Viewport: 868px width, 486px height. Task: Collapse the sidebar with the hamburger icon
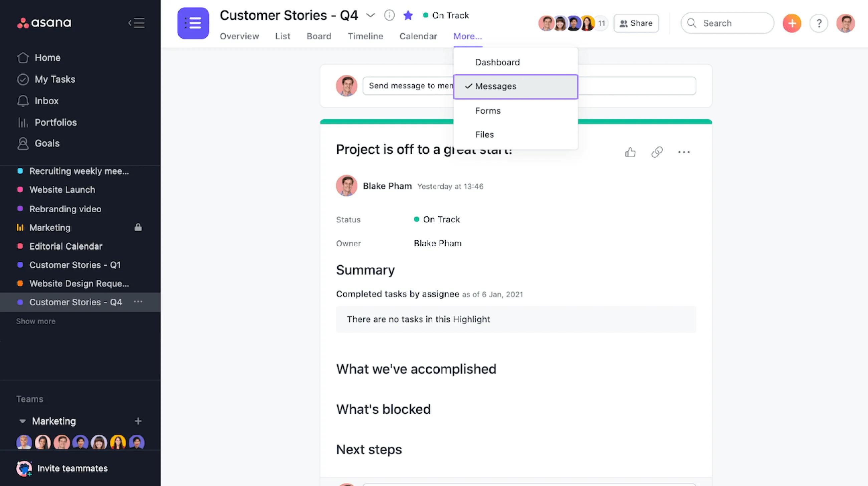pyautogui.click(x=137, y=23)
